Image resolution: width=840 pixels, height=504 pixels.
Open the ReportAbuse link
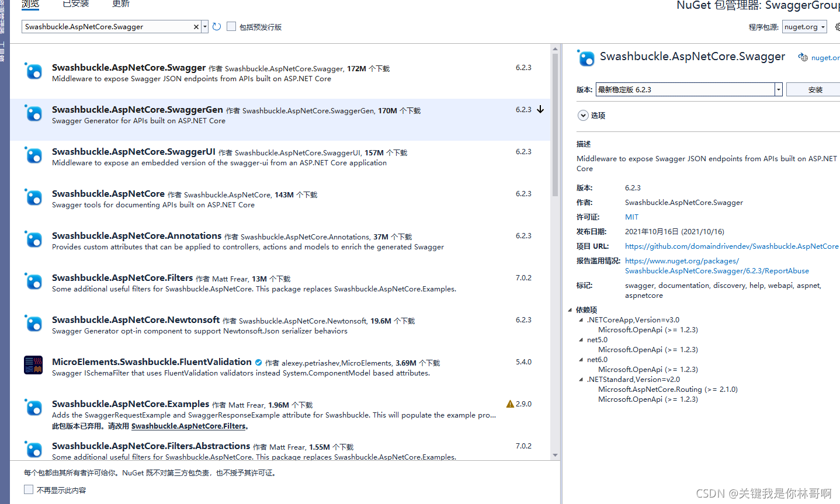[x=717, y=266]
